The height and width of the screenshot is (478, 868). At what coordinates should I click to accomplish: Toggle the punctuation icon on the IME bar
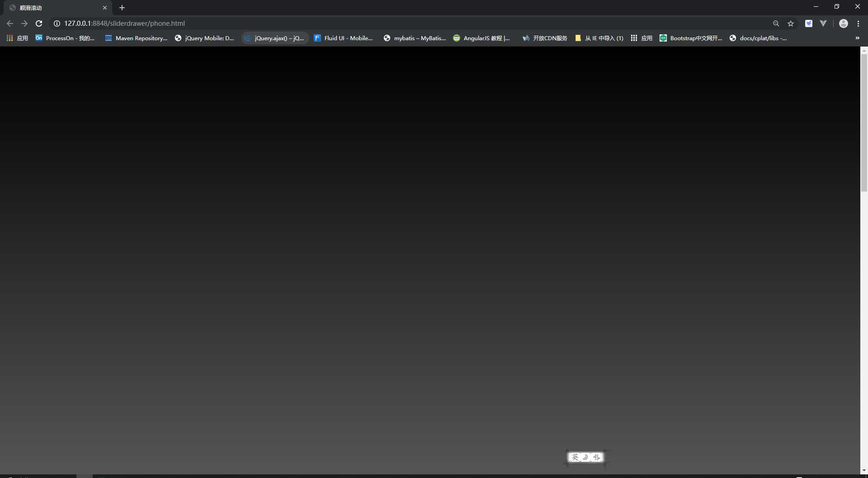click(x=597, y=457)
